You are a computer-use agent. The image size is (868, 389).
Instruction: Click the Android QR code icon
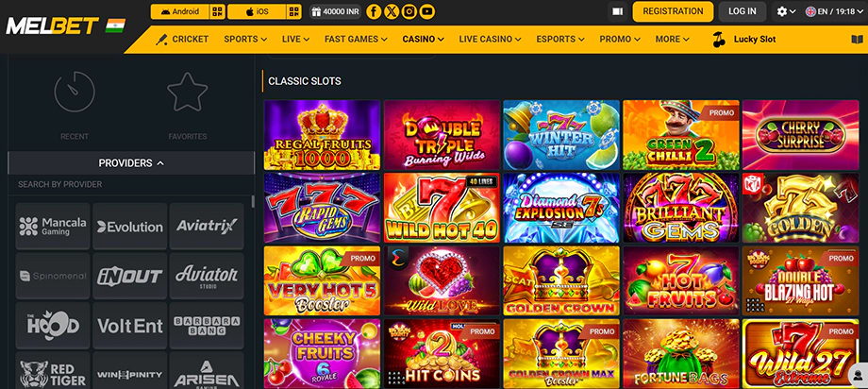pos(218,11)
